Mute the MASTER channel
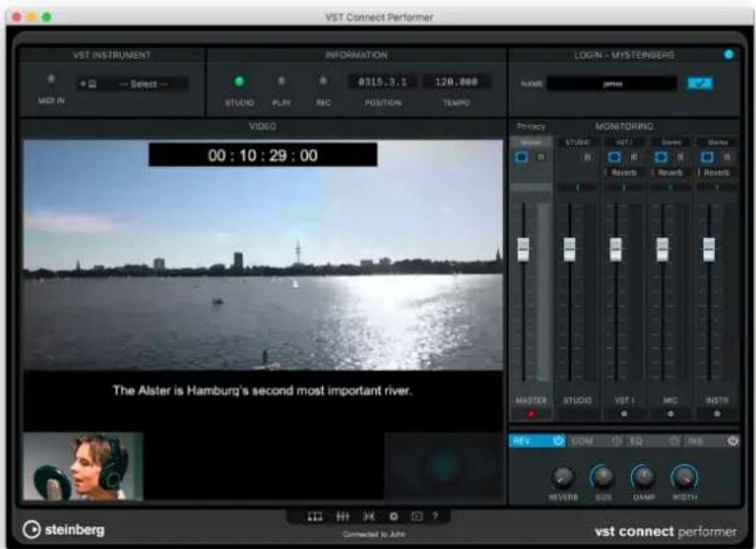The image size is (756, 549). point(541,157)
